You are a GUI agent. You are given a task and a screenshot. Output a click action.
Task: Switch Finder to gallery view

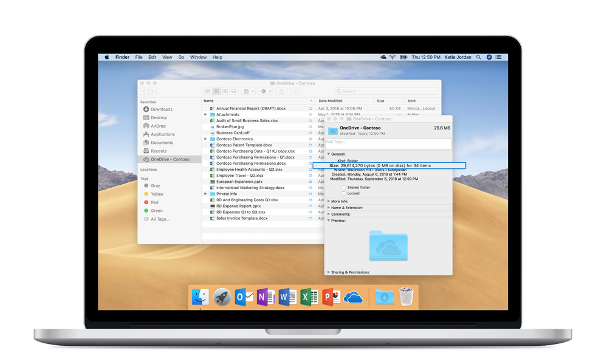tap(234, 91)
